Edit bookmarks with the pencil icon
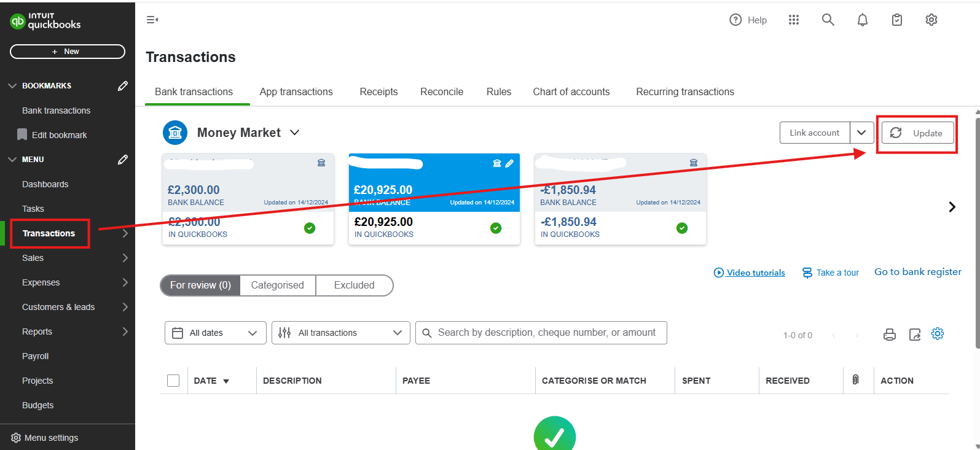The height and width of the screenshot is (450, 980). [123, 86]
